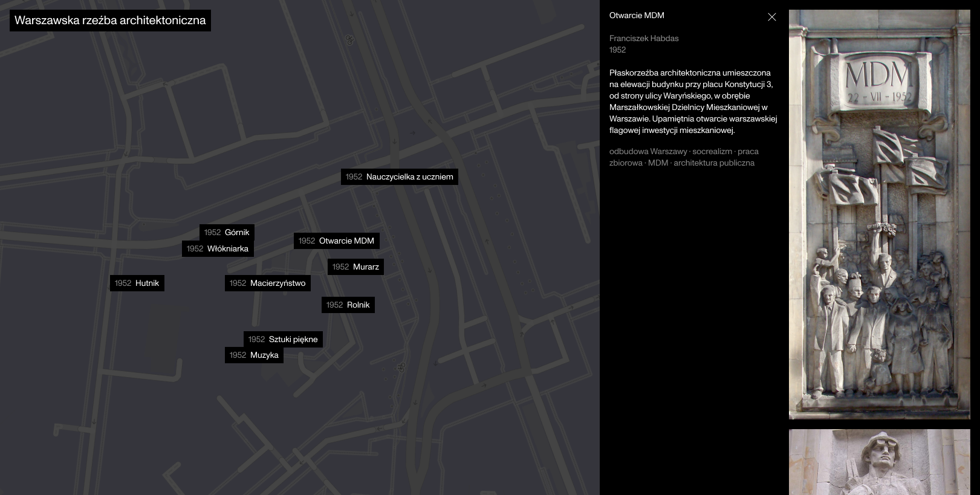Image resolution: width=980 pixels, height=495 pixels.
Task: Click the Warszawska rzeźba architektoniczna title
Action: point(110,21)
